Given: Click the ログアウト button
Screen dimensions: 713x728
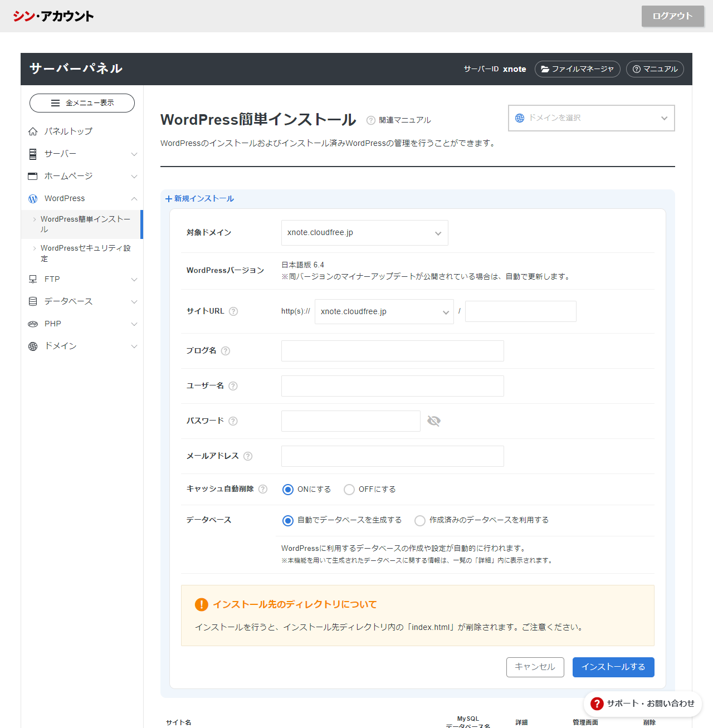Looking at the screenshot, I should coord(673,16).
